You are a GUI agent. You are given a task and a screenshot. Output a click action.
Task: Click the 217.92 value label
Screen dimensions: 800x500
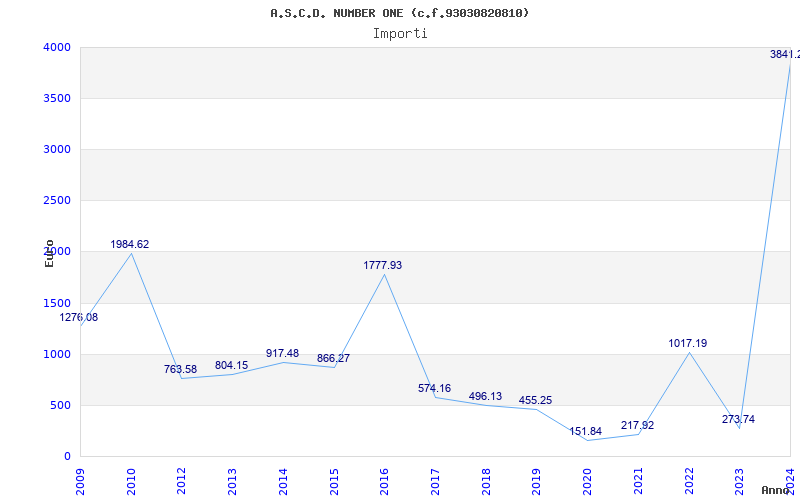click(637, 426)
